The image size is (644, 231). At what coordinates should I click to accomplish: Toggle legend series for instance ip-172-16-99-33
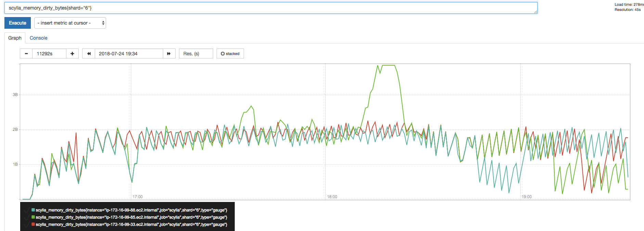click(x=131, y=225)
